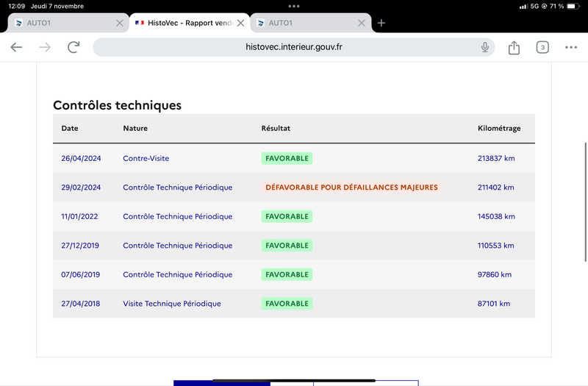
Task: Switch to the first AUTO1 tab
Action: click(x=68, y=23)
